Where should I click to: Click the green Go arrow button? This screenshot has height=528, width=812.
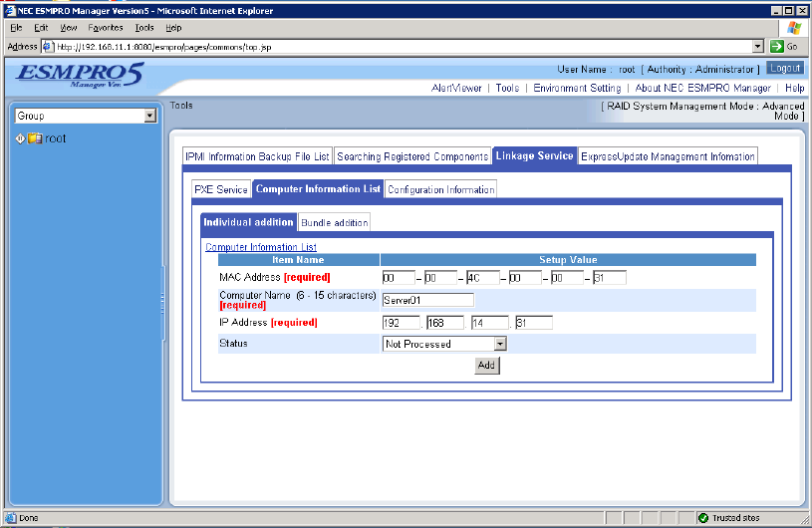[x=777, y=47]
